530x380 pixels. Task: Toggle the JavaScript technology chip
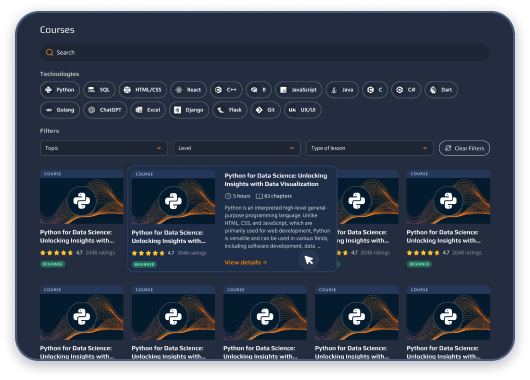298,90
